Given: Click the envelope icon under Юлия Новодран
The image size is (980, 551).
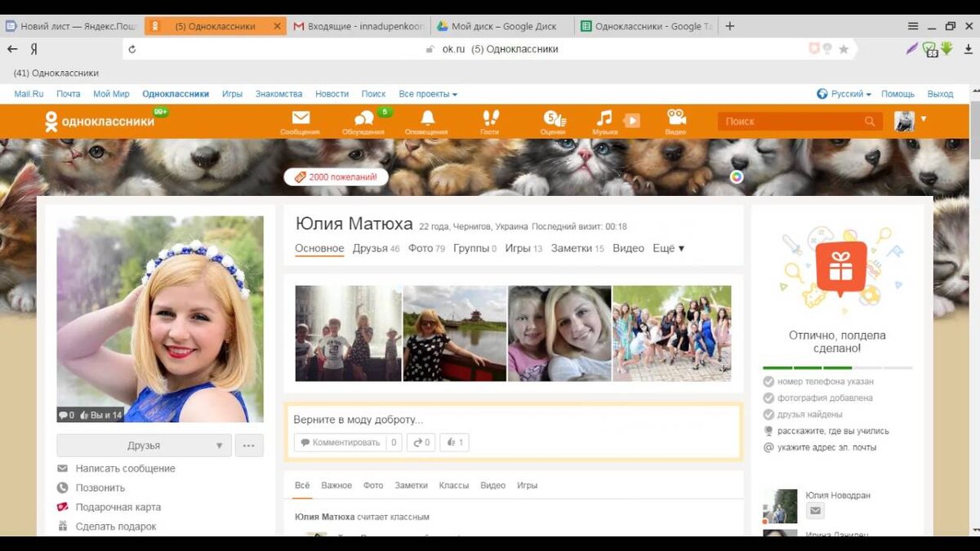Looking at the screenshot, I should click(815, 511).
